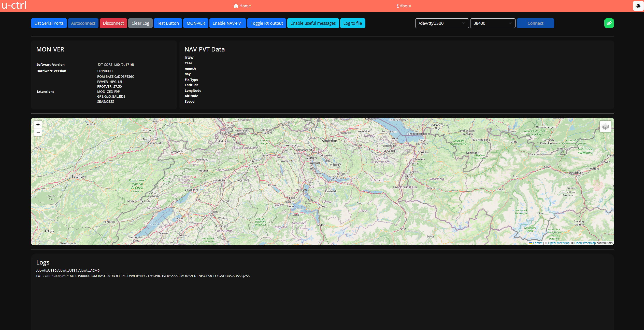The image size is (644, 330).
Task: Request MON-VER version info
Action: pyautogui.click(x=196, y=23)
